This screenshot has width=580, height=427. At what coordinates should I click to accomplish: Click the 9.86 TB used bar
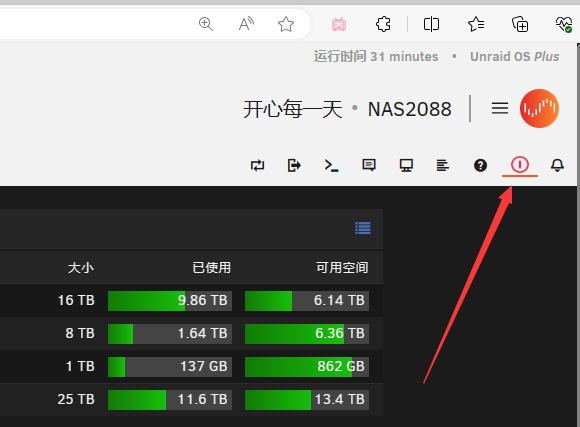click(x=170, y=300)
